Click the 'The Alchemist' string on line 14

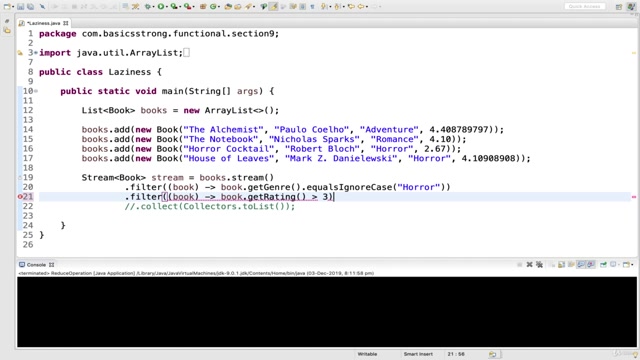[x=224, y=130]
